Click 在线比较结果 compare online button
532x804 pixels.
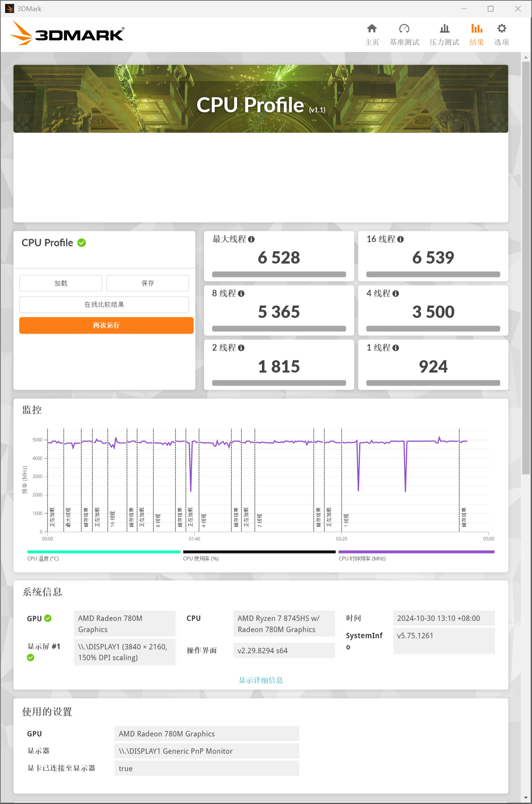(x=104, y=305)
